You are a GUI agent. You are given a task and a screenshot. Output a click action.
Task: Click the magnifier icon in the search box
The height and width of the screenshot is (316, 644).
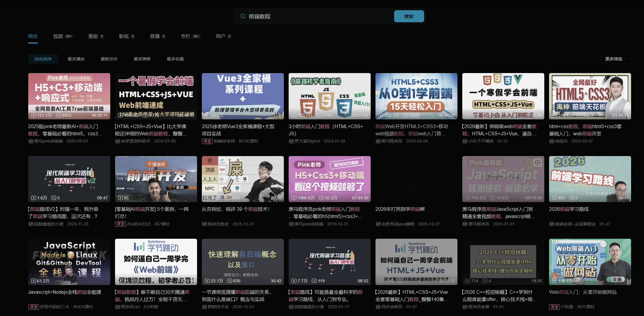tap(243, 16)
